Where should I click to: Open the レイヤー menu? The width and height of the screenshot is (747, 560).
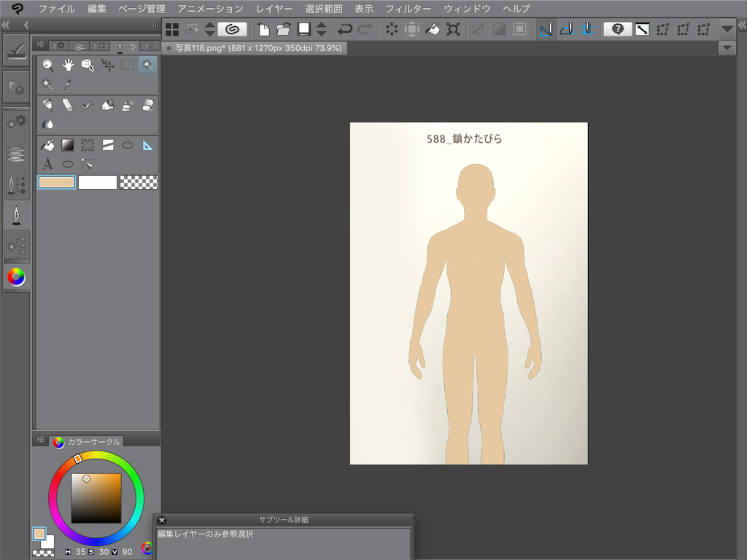click(x=274, y=9)
